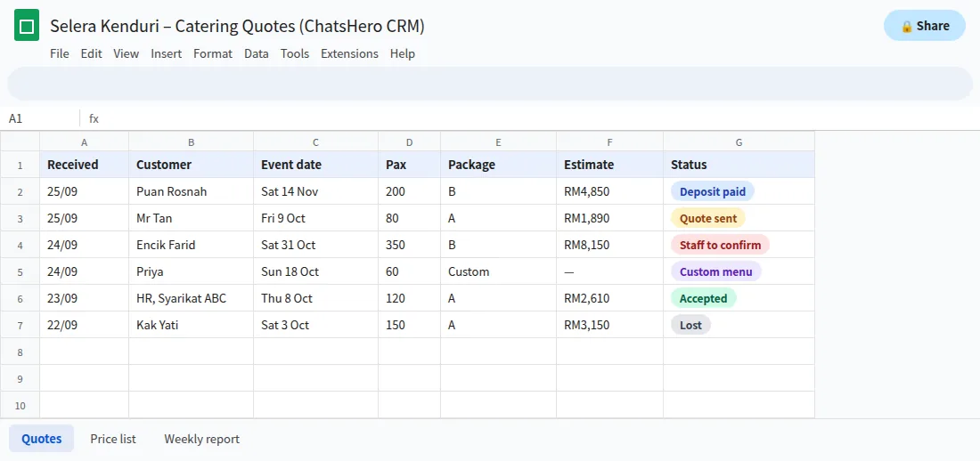Select the Sat 14 Nov cell
Viewport: 980px width, 461px height.
tap(315, 191)
